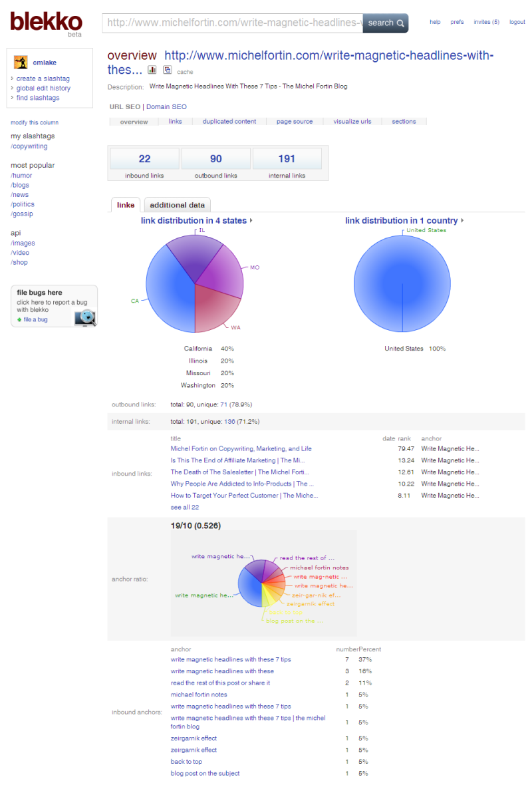Screen dimensions: 532x799
Task: Click the search button
Action: click(386, 23)
